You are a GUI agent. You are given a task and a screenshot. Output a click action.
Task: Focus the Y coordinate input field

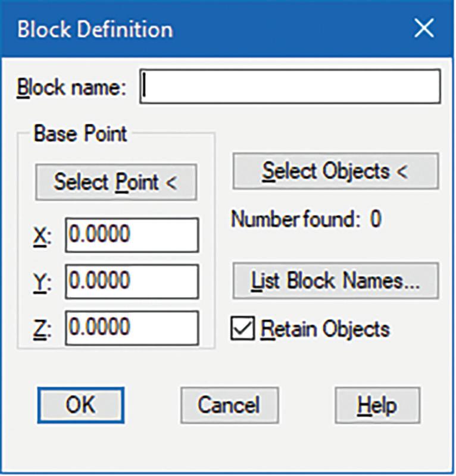pos(132,281)
